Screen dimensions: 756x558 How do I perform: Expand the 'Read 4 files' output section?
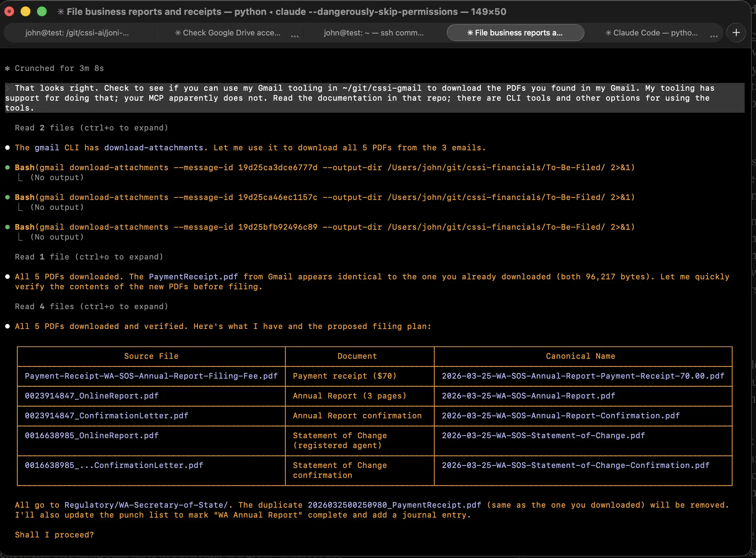point(91,306)
